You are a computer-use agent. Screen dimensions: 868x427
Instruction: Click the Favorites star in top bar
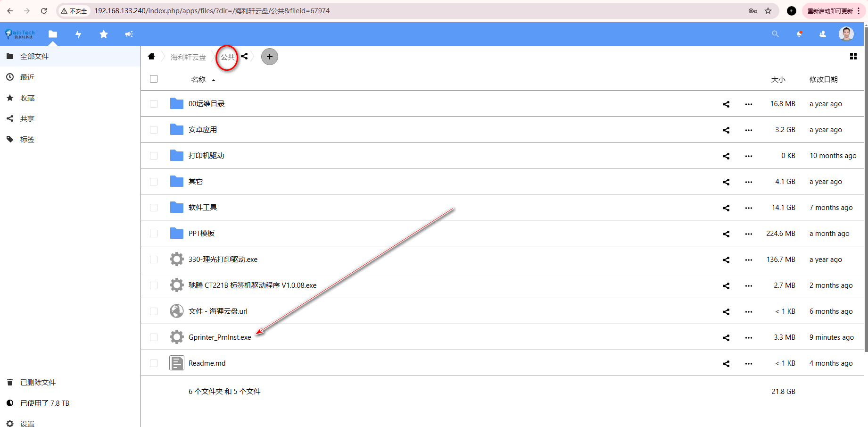pyautogui.click(x=104, y=34)
